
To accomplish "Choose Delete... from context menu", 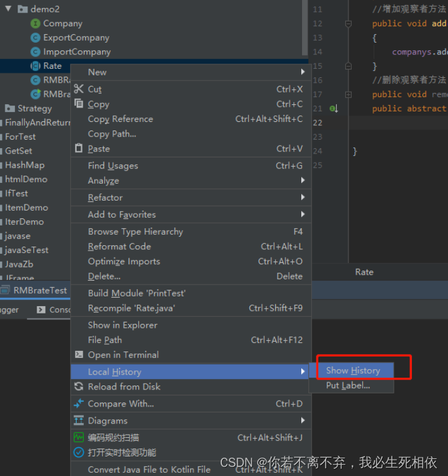I will coord(191,276).
